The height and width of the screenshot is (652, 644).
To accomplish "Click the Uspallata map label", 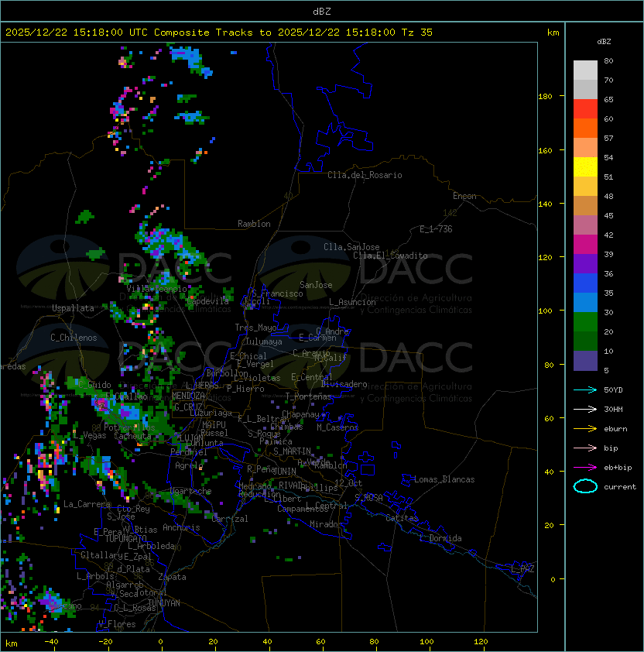I will [x=73, y=308].
